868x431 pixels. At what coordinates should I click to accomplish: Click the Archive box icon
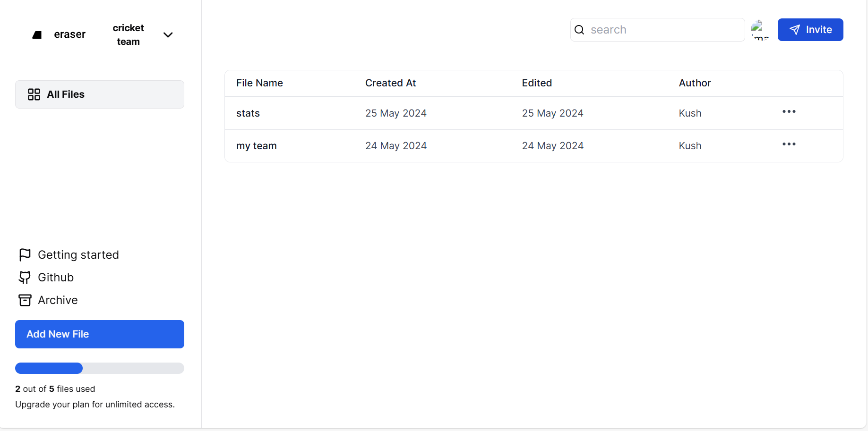pyautogui.click(x=25, y=300)
